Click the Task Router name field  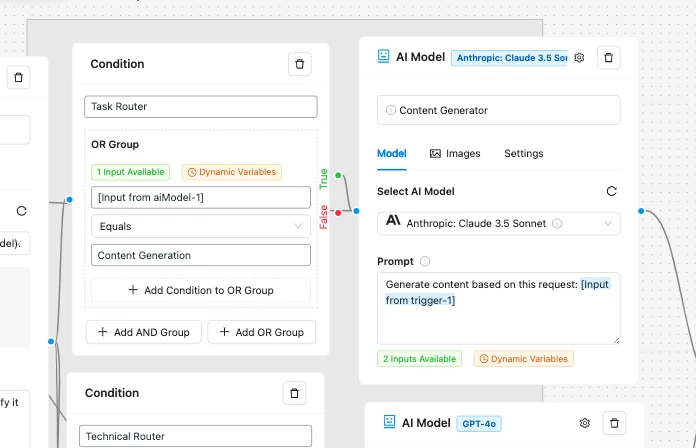(201, 107)
